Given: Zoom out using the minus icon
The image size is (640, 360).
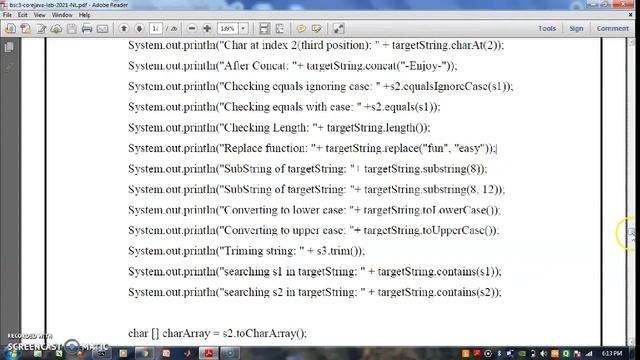Looking at the screenshot, I should click(x=192, y=29).
